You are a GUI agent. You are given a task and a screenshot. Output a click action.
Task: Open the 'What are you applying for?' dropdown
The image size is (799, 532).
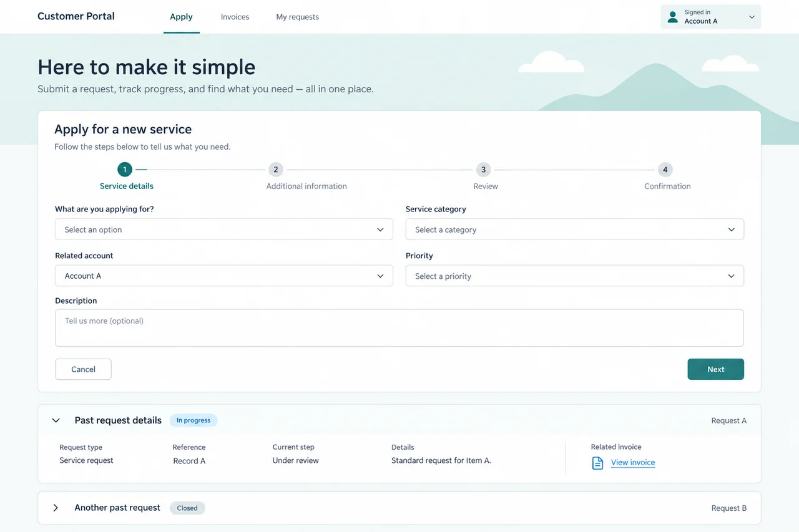coord(224,230)
